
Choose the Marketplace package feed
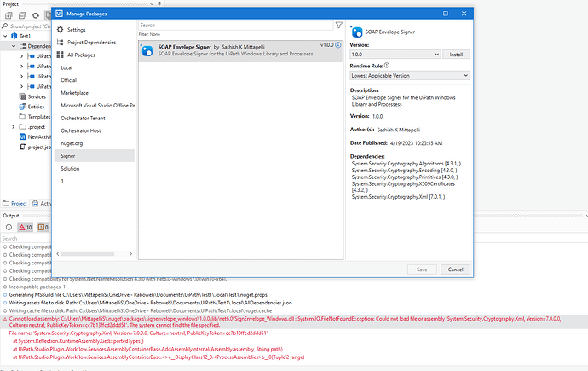[75, 93]
